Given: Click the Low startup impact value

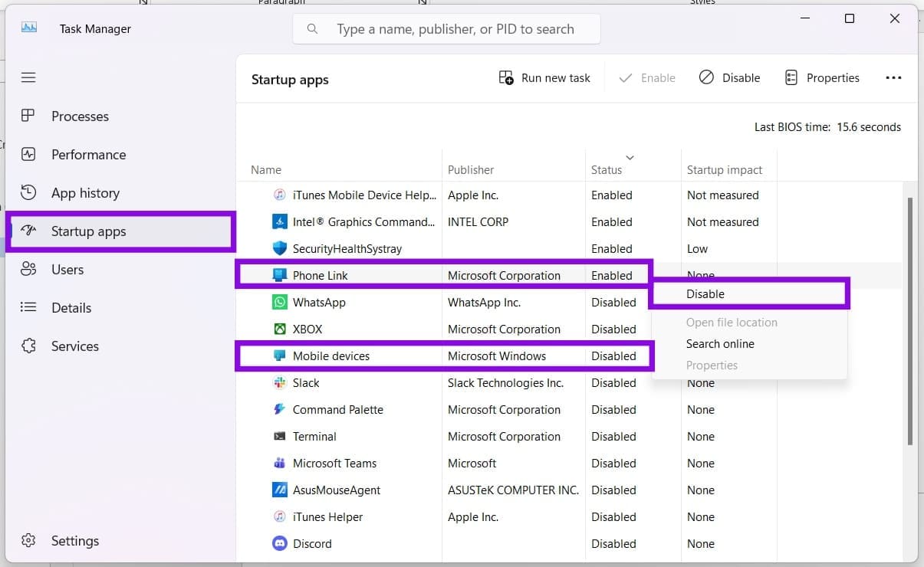Looking at the screenshot, I should (697, 248).
